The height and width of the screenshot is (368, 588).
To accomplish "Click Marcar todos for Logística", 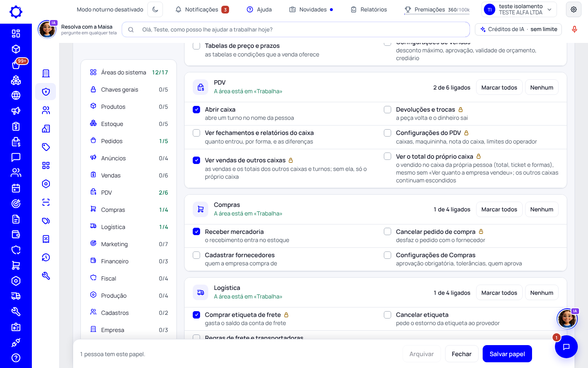I will coord(499,293).
